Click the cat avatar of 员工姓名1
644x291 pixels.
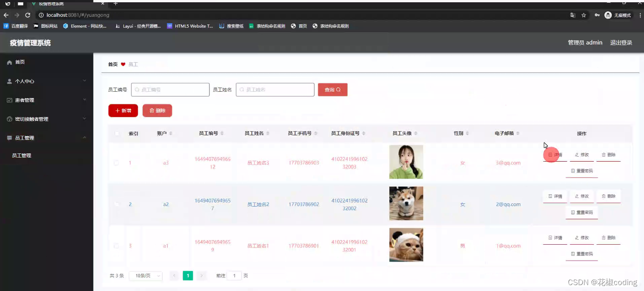(406, 245)
